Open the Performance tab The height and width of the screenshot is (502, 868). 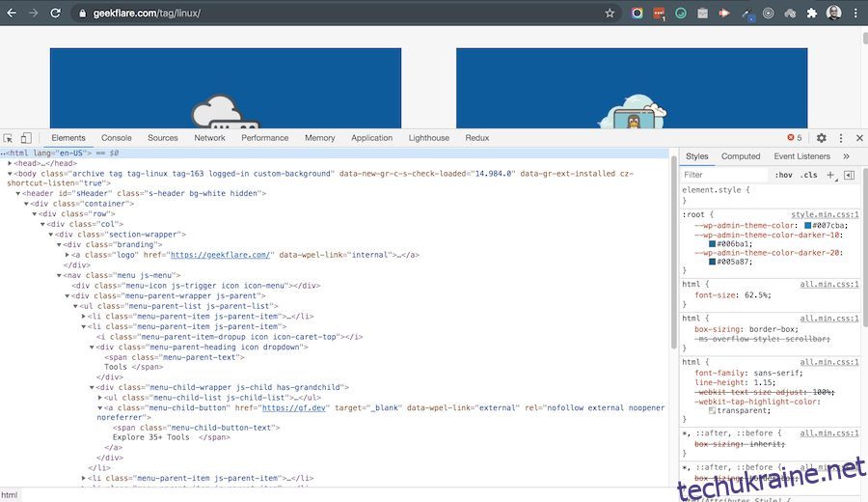point(264,138)
